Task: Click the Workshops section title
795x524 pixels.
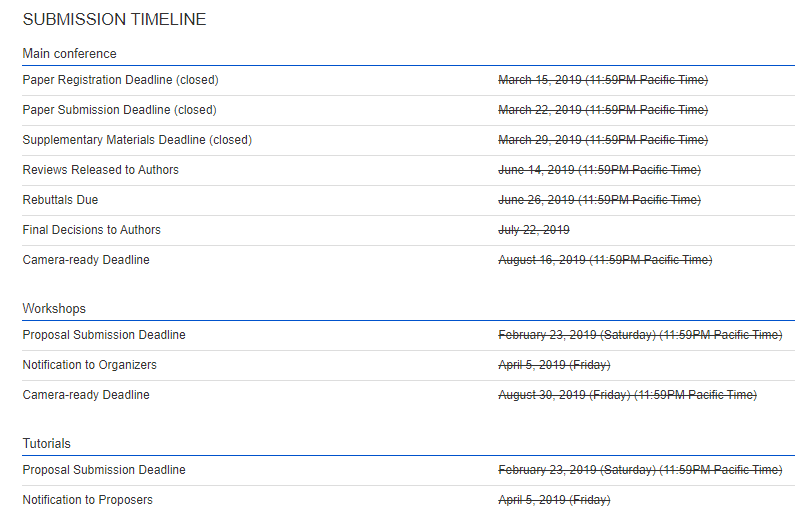Action: 54,309
